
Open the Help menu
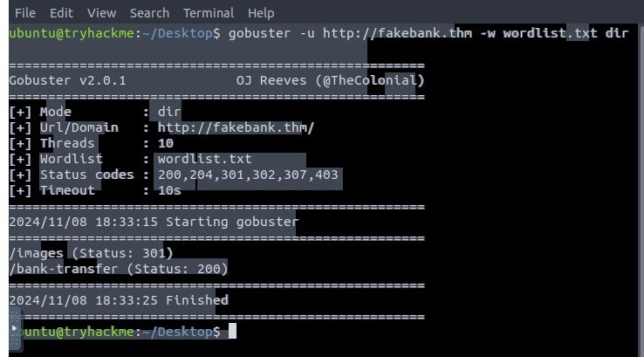coord(261,13)
